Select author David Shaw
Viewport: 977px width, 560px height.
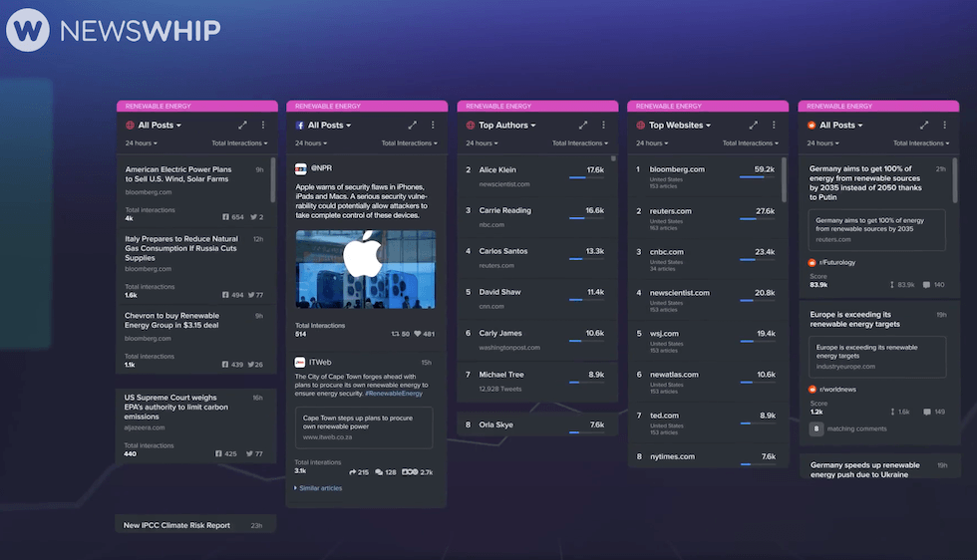click(x=499, y=292)
